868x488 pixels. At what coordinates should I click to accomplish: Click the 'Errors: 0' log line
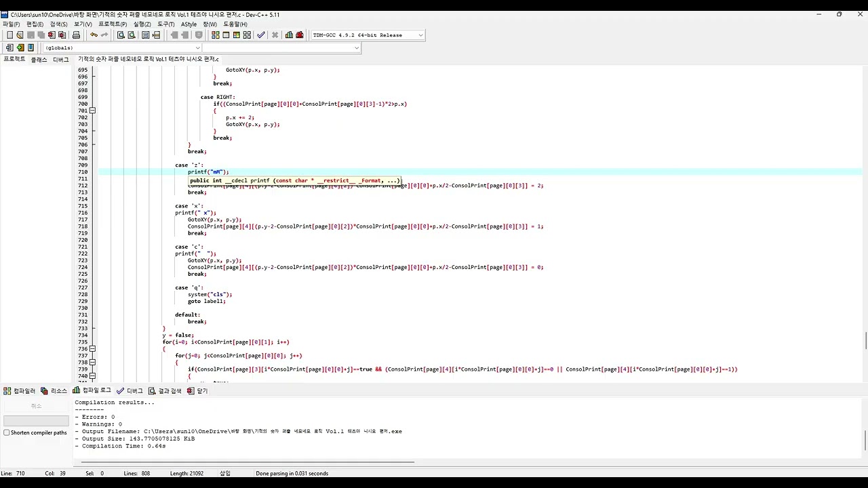click(94, 417)
